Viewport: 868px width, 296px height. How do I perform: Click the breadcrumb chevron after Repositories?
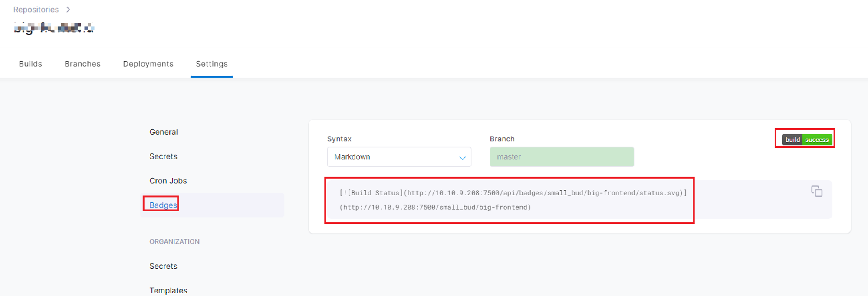coord(68,10)
